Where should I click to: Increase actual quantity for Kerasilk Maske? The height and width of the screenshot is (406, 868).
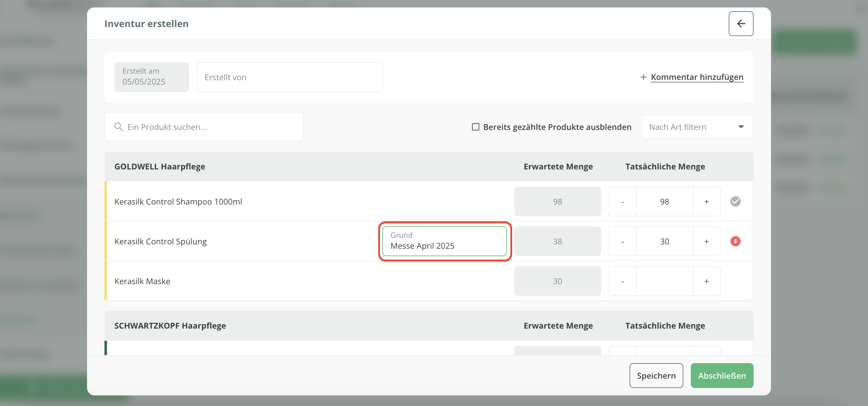coord(706,281)
